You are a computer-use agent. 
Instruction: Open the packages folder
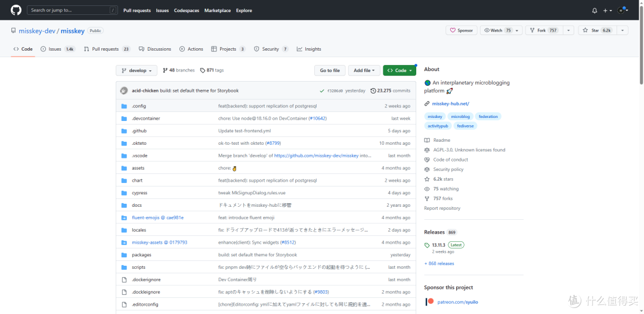141,254
